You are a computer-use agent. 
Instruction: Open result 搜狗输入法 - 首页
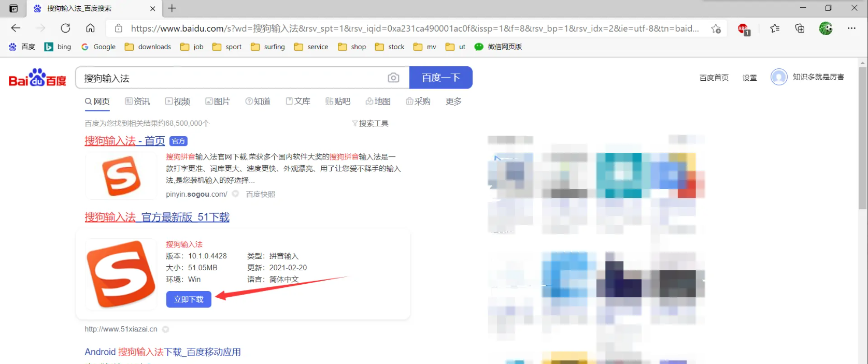click(x=125, y=141)
